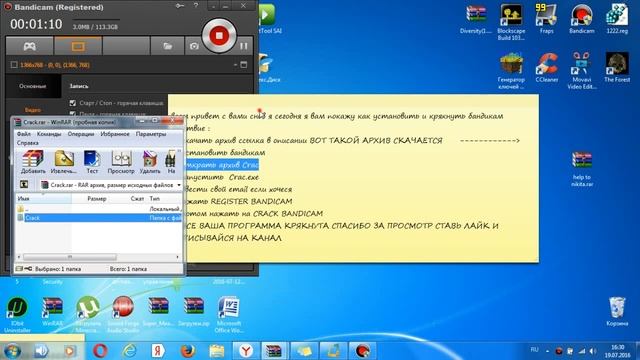This screenshot has width=640, height=360.
Task: Open Корзина recycle bin
Action: 617,312
